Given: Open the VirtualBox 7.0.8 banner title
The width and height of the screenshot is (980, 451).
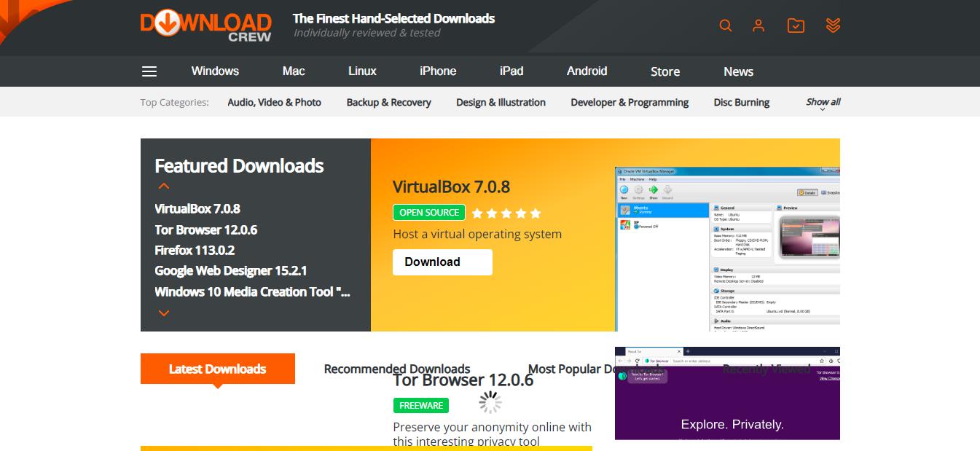Looking at the screenshot, I should [451, 187].
